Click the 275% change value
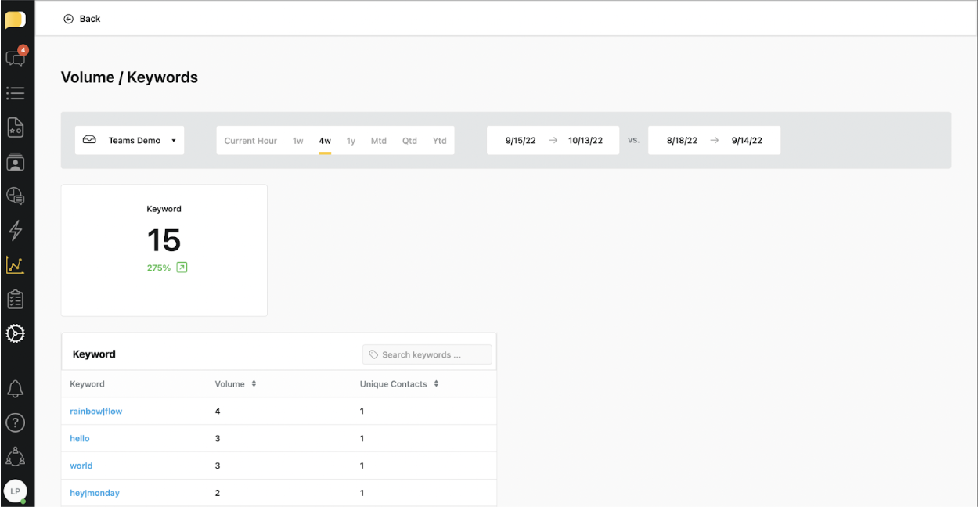The width and height of the screenshot is (980, 507). (x=159, y=268)
